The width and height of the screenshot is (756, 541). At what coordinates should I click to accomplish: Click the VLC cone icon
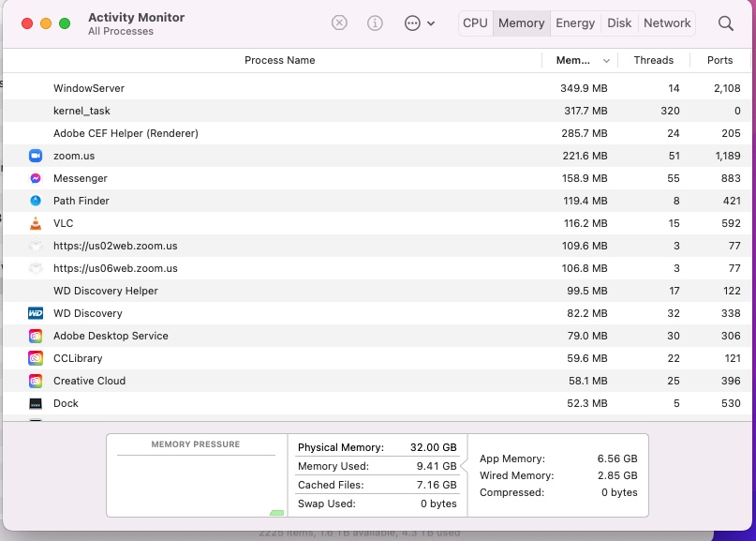[36, 223]
